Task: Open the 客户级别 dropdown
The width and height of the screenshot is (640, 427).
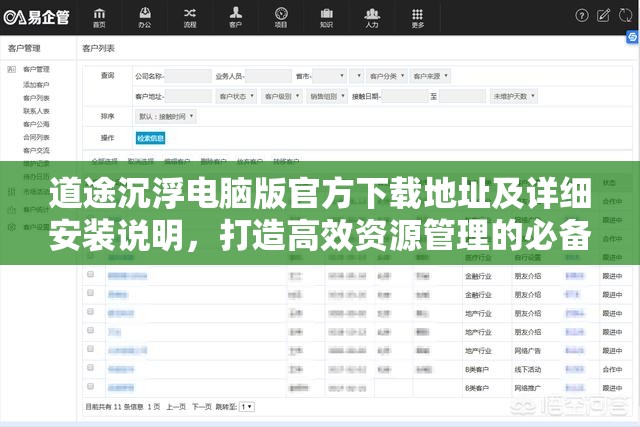Action: (x=282, y=96)
